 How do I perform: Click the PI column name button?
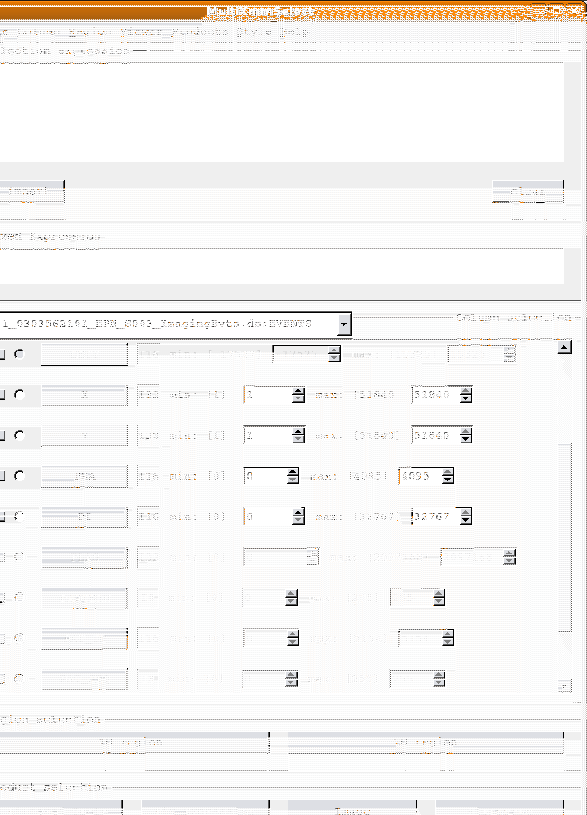click(x=84, y=517)
